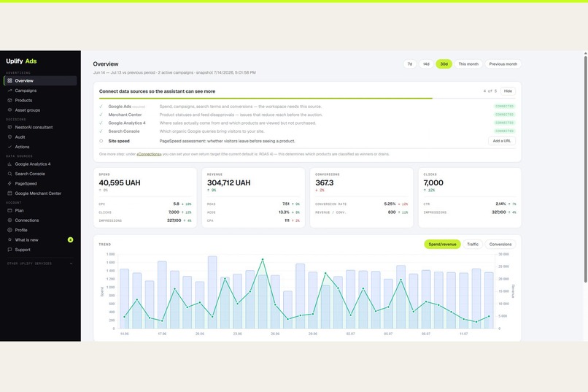Click the green notification badge beside What is new
The image size is (588, 392).
pyautogui.click(x=70, y=239)
